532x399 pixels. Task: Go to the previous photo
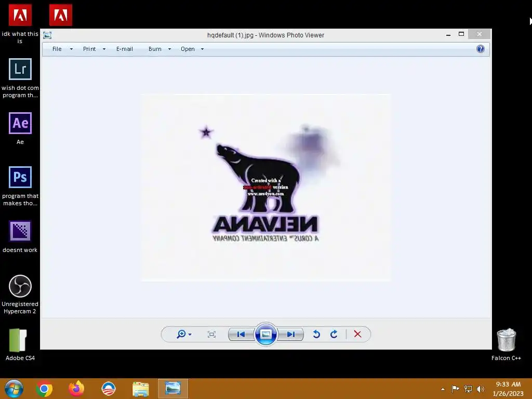[241, 335]
